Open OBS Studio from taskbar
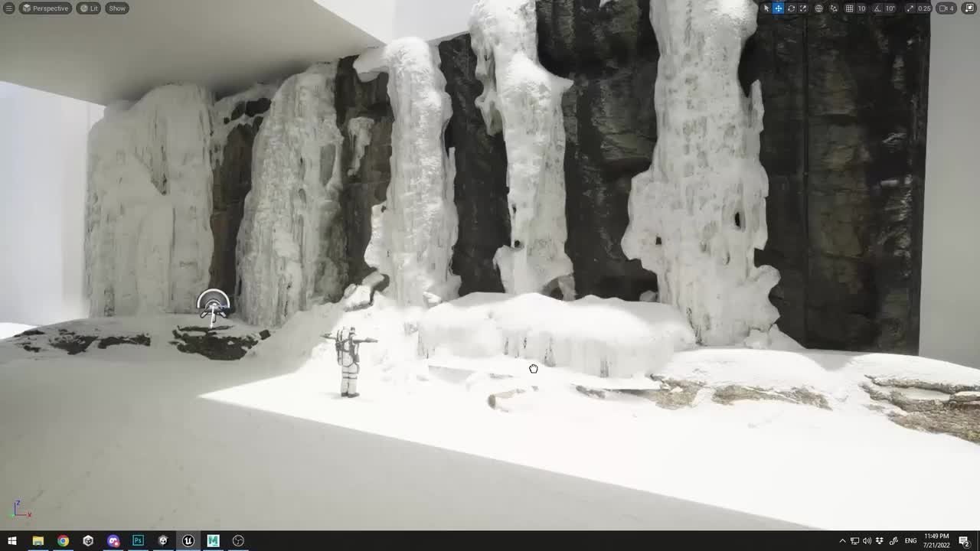980x551 pixels. (x=238, y=540)
